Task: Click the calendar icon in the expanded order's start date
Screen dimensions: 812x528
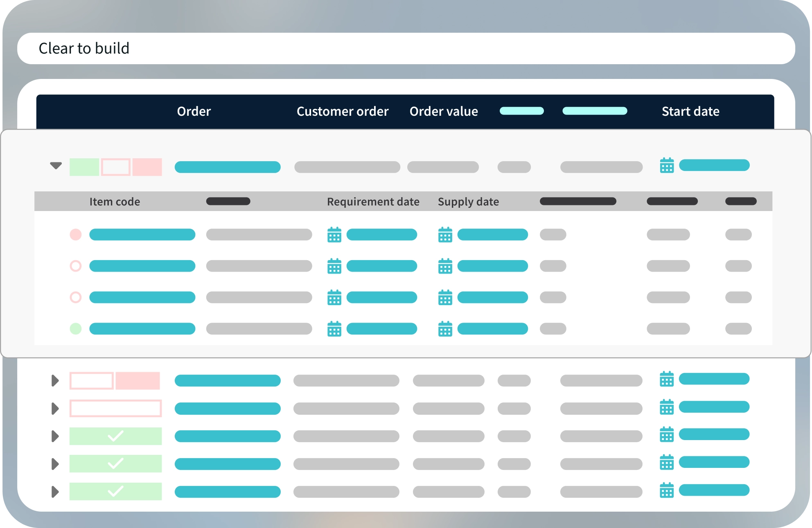Action: (x=667, y=166)
